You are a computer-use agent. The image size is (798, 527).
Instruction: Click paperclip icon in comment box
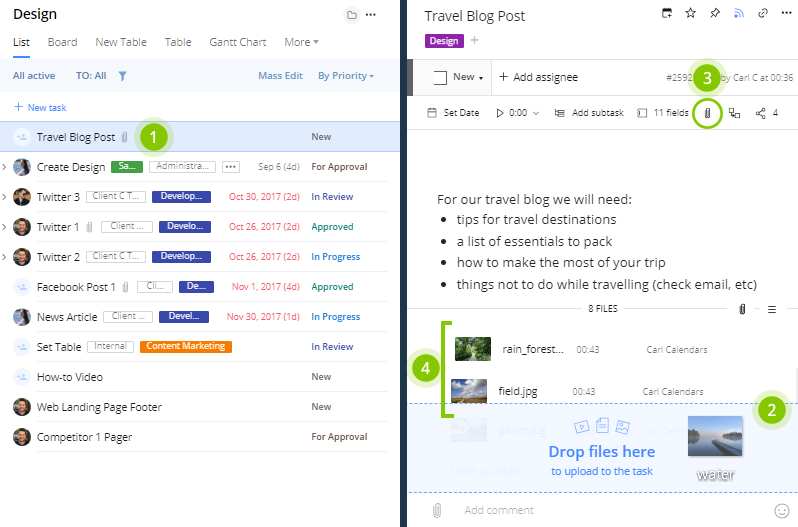(x=437, y=510)
